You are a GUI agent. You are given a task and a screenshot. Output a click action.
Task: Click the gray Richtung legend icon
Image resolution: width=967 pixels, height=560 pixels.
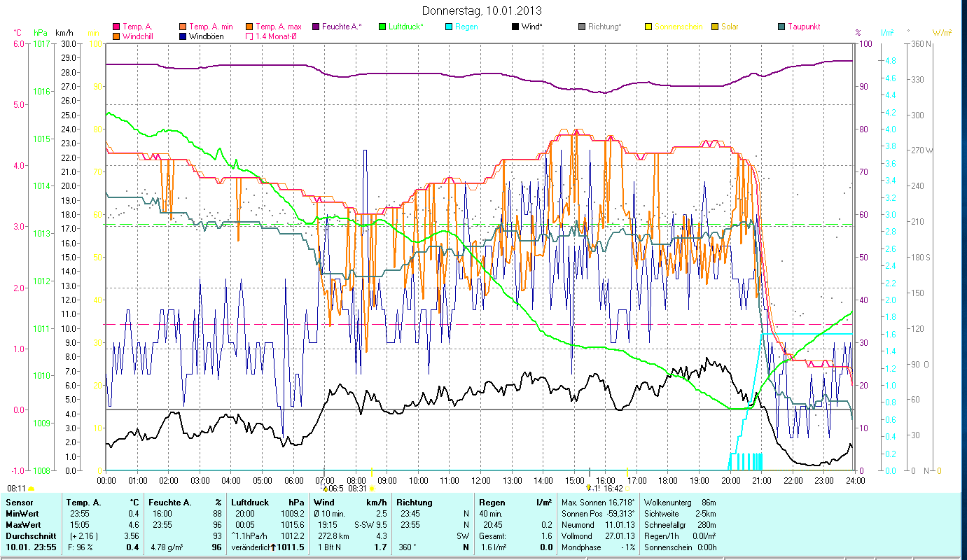click(582, 27)
